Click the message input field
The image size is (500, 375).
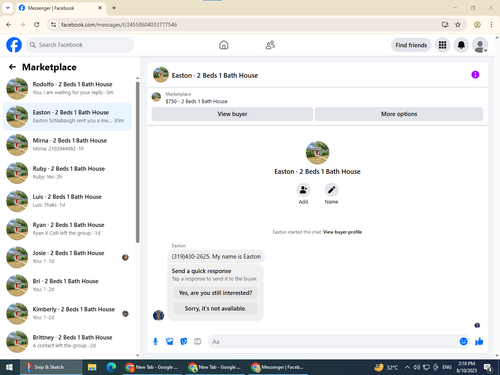coord(333,342)
